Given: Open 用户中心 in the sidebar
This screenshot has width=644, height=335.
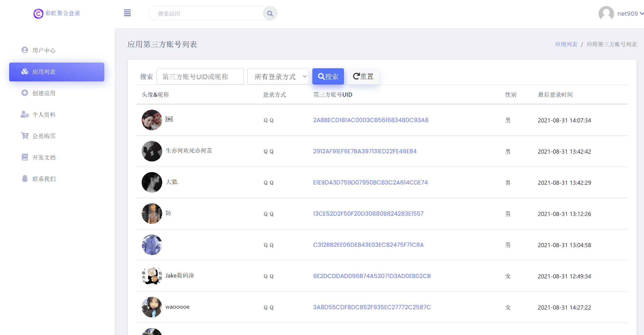Looking at the screenshot, I should click(x=44, y=50).
